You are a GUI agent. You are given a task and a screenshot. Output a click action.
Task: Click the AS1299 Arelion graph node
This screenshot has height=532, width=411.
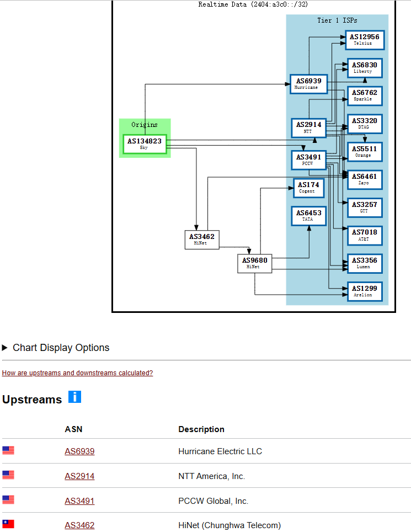[x=365, y=291]
